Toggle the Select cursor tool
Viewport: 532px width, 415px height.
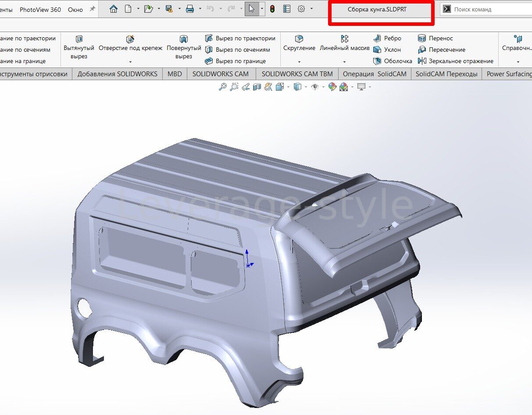coord(252,9)
